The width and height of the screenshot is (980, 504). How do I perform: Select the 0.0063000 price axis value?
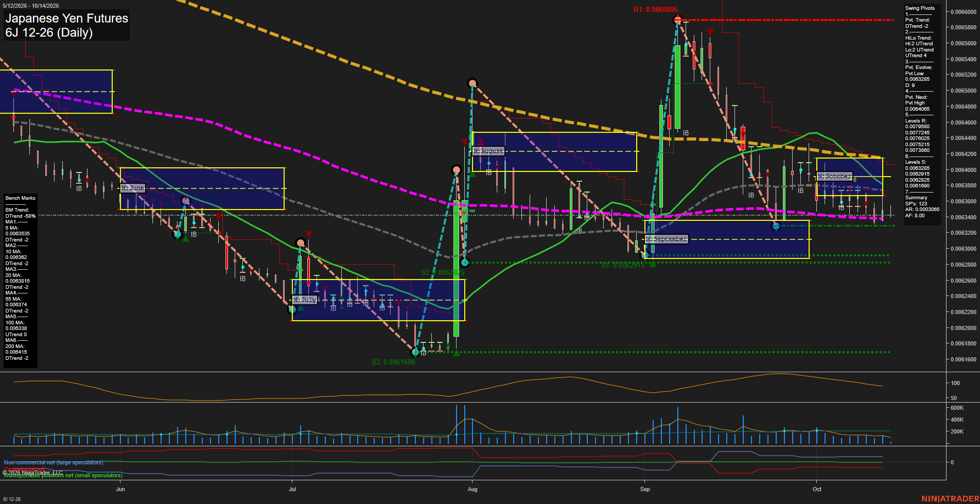click(964, 249)
